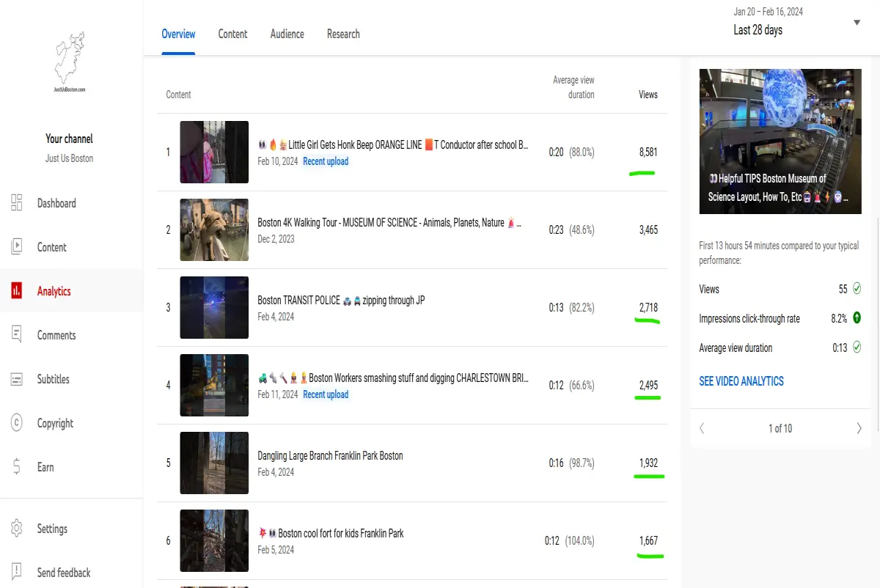The height and width of the screenshot is (588, 880).
Task: Click thumbnail of Transit Police video
Action: coord(214,307)
